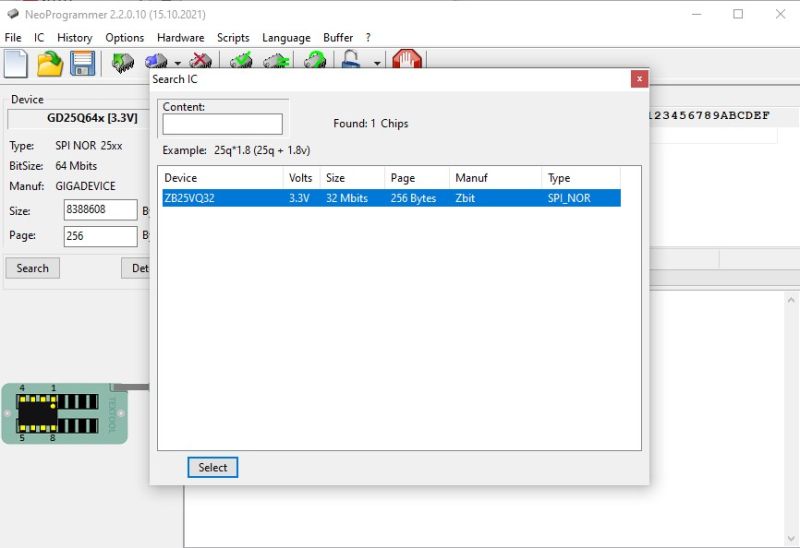This screenshot has height=548, width=800.
Task: Click the 256 Bytes page cell
Action: (x=413, y=198)
